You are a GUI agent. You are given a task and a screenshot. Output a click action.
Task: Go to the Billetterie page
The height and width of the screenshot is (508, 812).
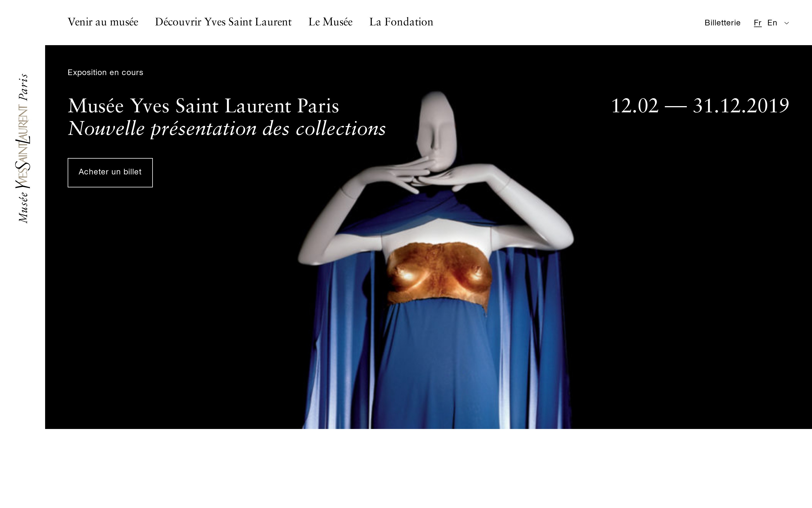722,23
